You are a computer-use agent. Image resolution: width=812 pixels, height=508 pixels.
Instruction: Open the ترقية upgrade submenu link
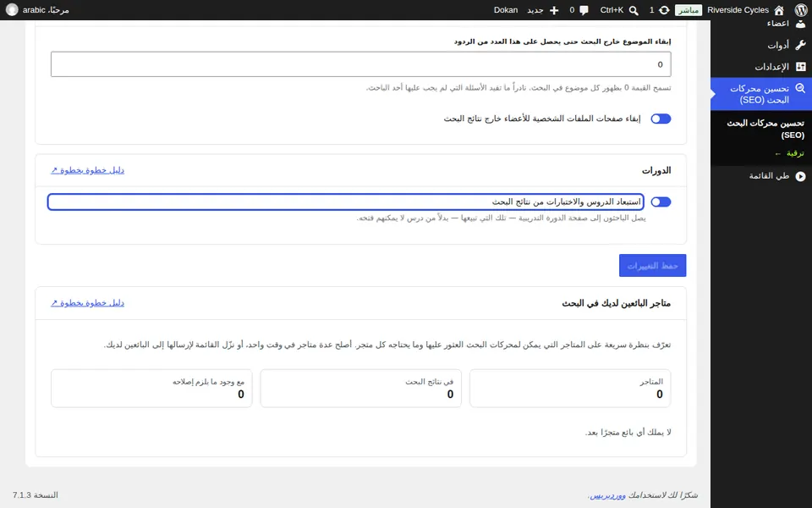pyautogui.click(x=790, y=153)
